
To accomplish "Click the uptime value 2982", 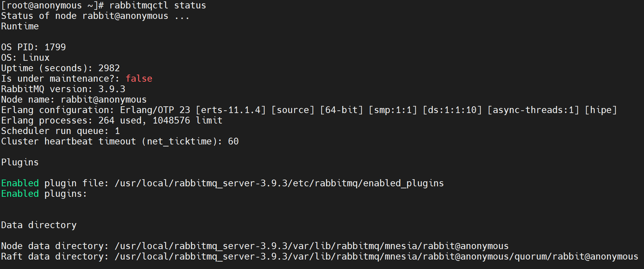I will (x=109, y=68).
